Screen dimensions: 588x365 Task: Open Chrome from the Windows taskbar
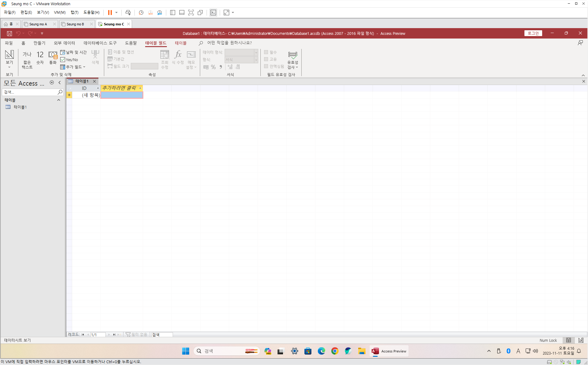click(335, 351)
